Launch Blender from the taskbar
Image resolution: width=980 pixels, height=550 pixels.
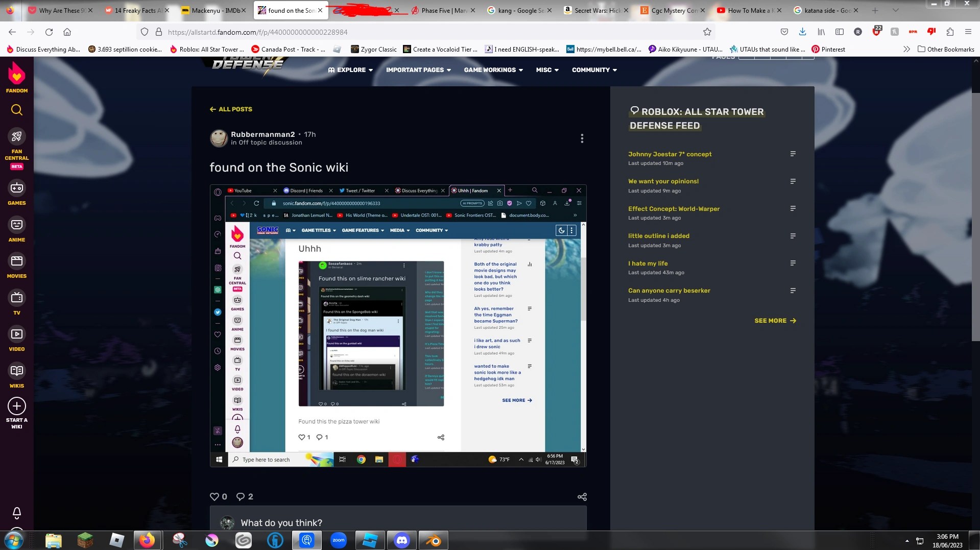(433, 540)
